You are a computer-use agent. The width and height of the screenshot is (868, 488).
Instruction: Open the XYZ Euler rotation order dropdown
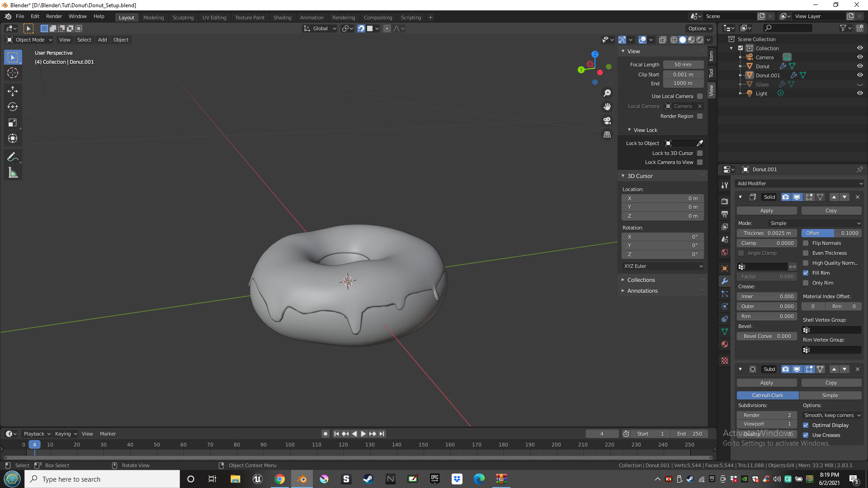click(x=662, y=266)
